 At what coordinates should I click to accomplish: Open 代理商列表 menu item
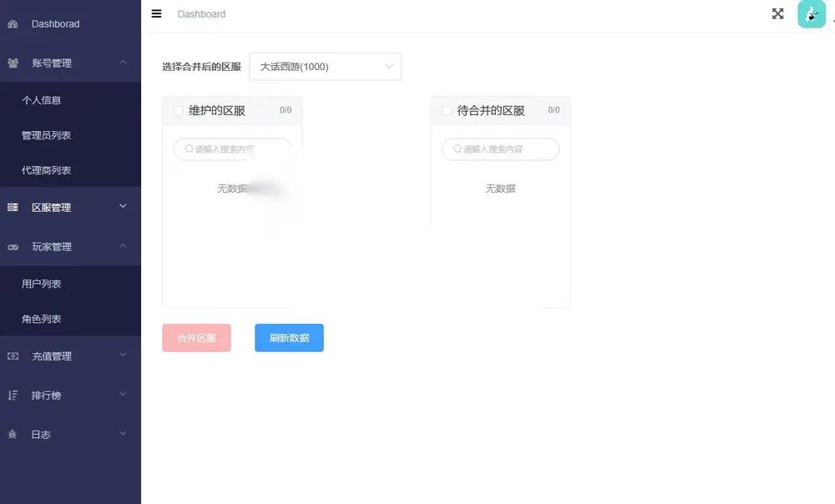(x=46, y=170)
